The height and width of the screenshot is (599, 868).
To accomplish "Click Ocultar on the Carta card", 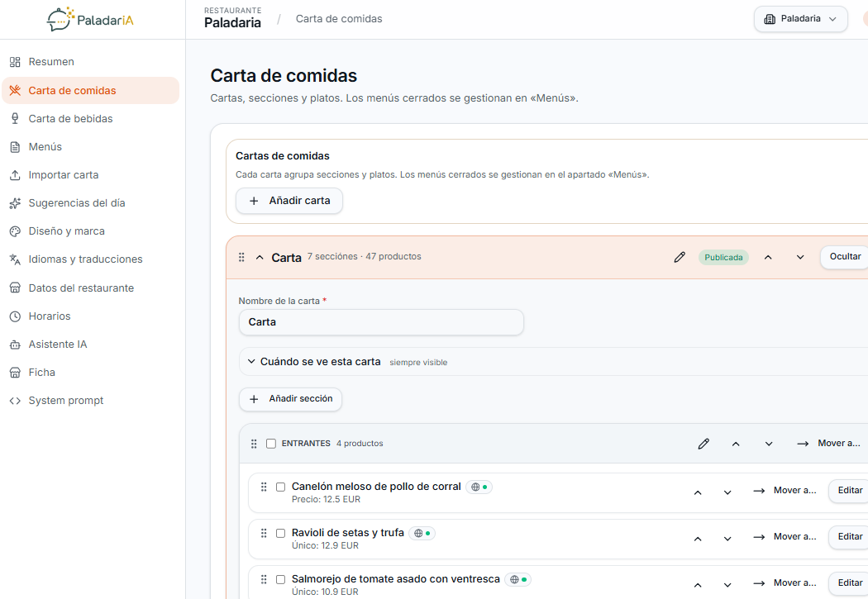I will tap(845, 257).
